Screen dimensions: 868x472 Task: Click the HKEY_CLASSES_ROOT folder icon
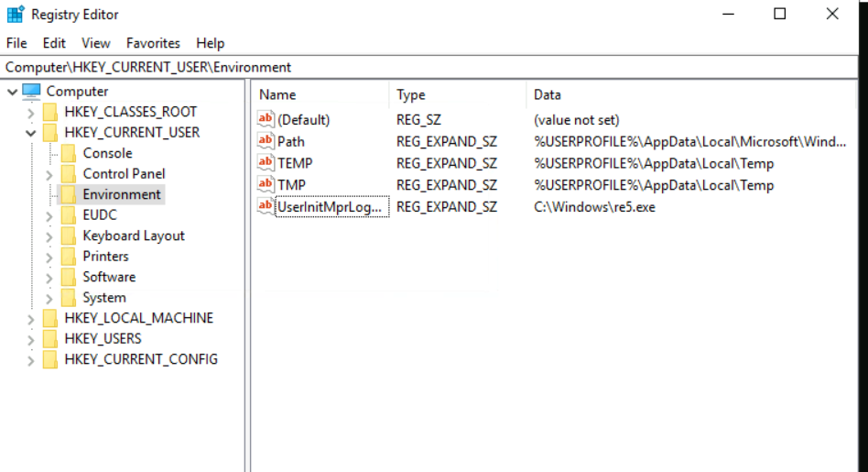tap(50, 112)
